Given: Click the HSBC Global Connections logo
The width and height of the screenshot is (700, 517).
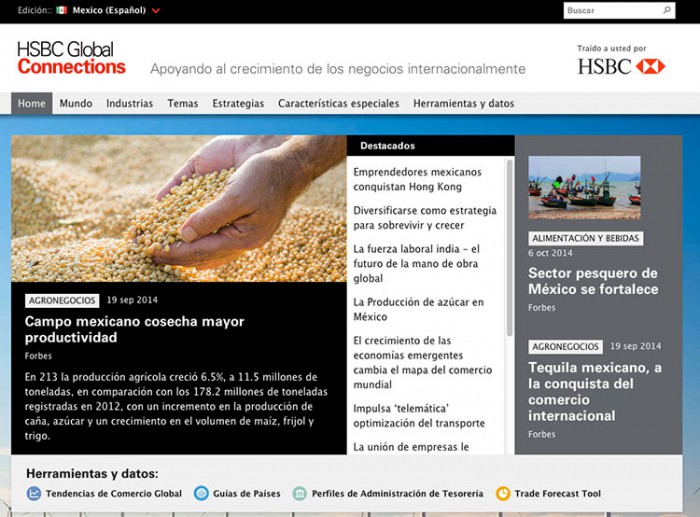Looking at the screenshot, I should [x=71, y=58].
